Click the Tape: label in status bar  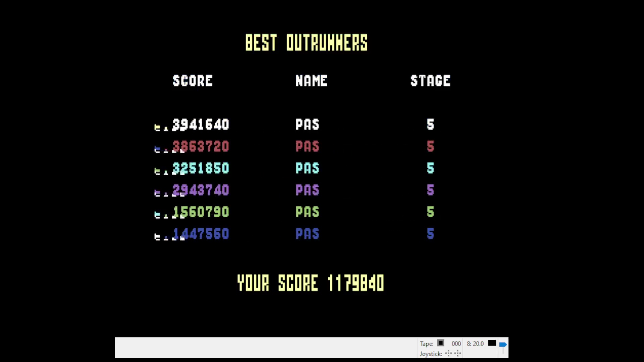pos(427,344)
